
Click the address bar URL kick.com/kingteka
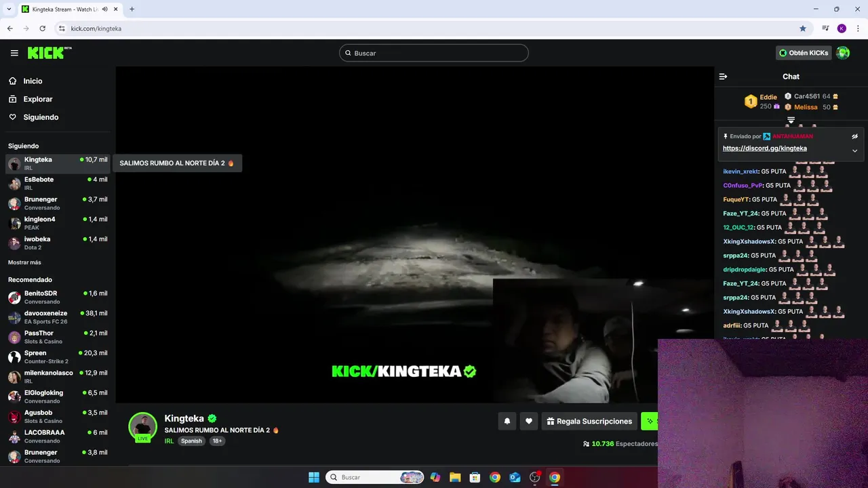(x=96, y=28)
